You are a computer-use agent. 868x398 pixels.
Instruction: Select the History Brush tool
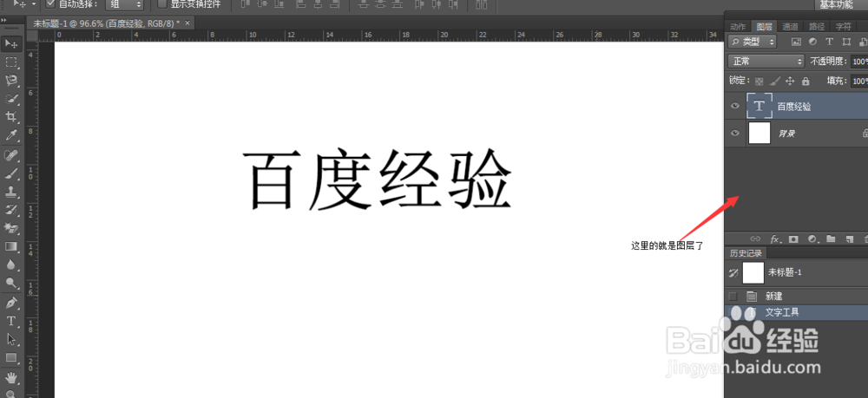click(x=11, y=210)
